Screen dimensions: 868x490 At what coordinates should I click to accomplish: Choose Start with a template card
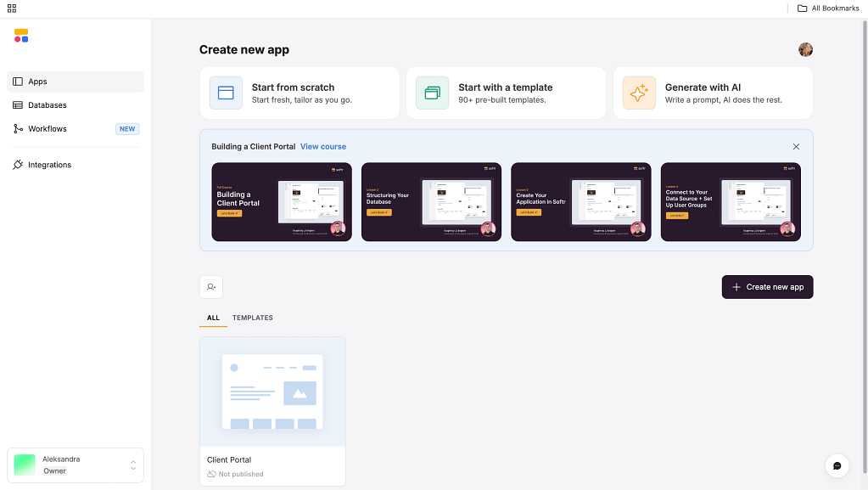coord(506,93)
